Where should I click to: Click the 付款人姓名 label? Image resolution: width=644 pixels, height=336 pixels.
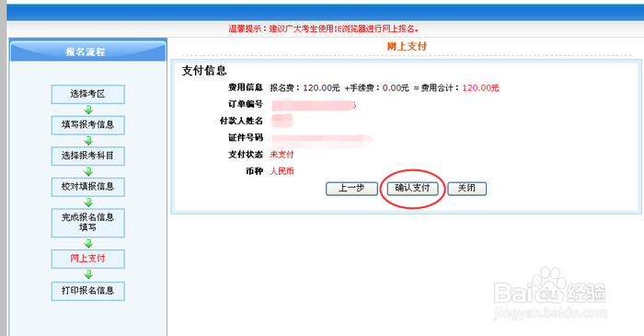pos(241,121)
